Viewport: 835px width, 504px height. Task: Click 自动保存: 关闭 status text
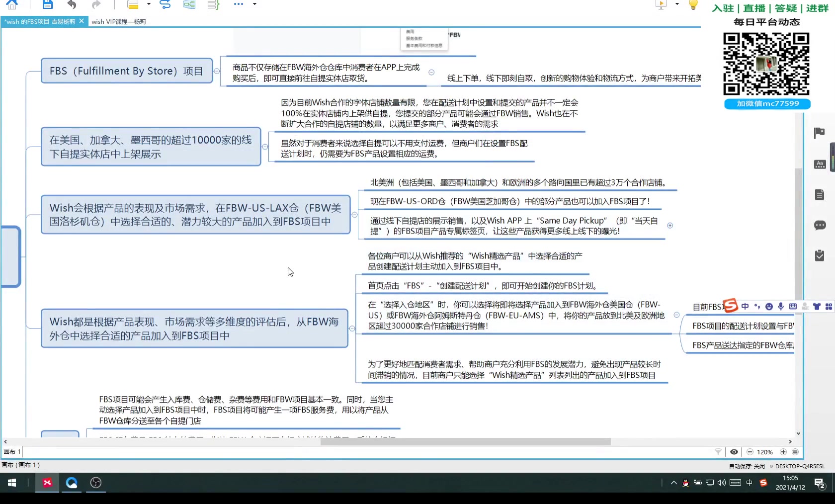[747, 466]
